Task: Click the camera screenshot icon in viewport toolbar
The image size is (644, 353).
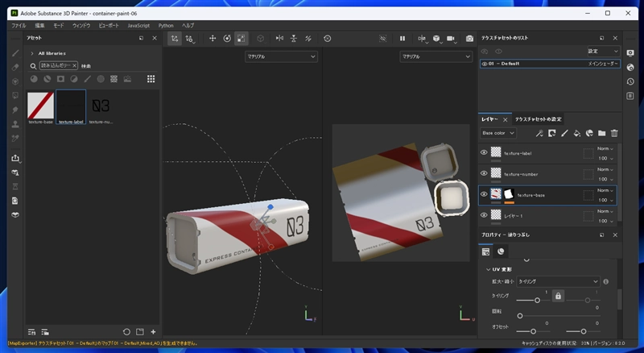Action: click(470, 39)
